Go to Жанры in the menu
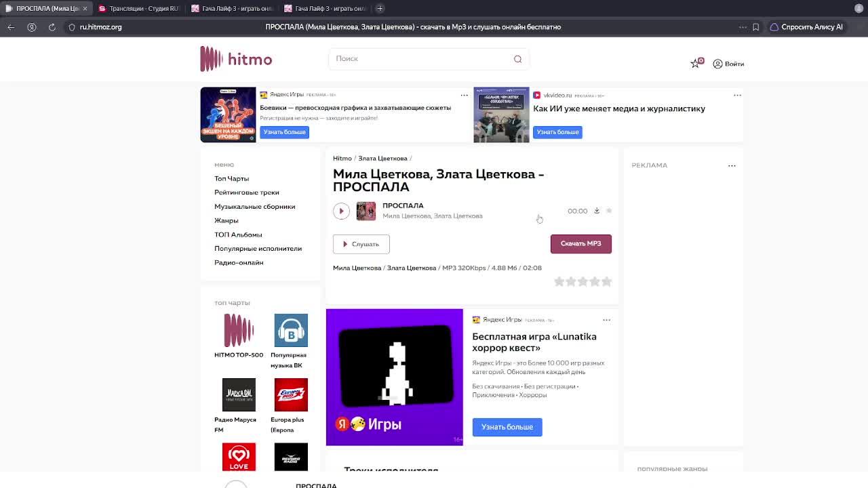868x488 pixels. pos(226,220)
